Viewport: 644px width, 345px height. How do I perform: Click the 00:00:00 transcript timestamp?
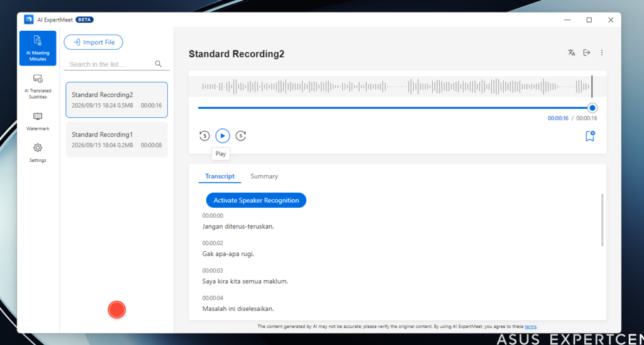pos(213,216)
